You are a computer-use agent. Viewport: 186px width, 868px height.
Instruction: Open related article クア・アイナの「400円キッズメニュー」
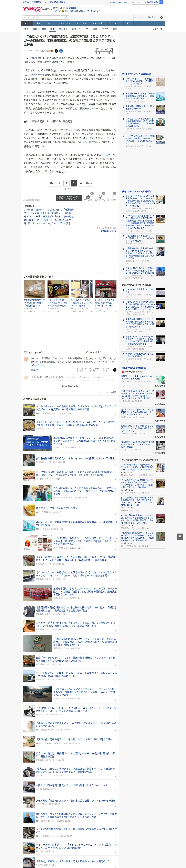click(48, 213)
